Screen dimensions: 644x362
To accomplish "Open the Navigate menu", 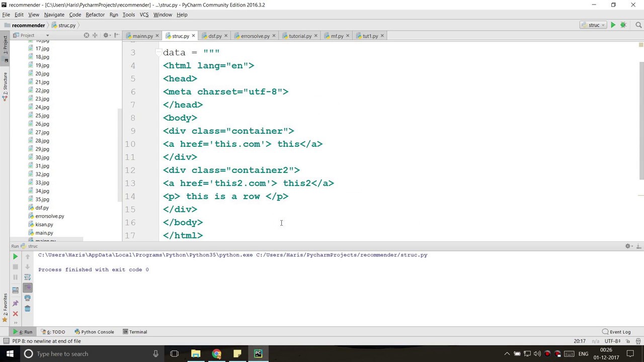I will (x=54, y=15).
